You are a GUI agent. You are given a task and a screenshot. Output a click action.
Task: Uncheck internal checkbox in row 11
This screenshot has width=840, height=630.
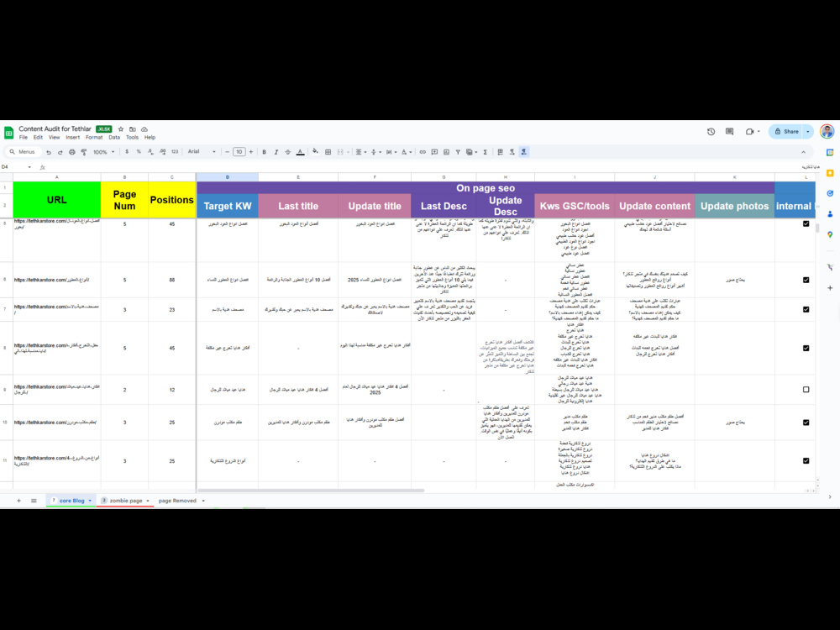806,460
